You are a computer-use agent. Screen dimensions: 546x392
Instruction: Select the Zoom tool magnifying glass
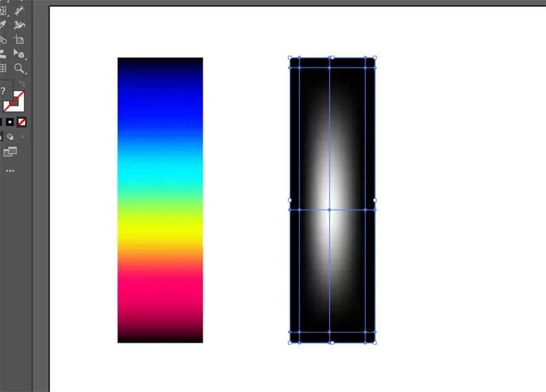tap(19, 69)
